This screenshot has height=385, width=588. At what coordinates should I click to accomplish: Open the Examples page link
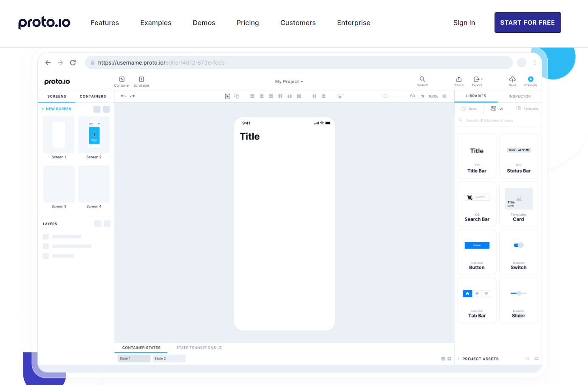(x=156, y=23)
